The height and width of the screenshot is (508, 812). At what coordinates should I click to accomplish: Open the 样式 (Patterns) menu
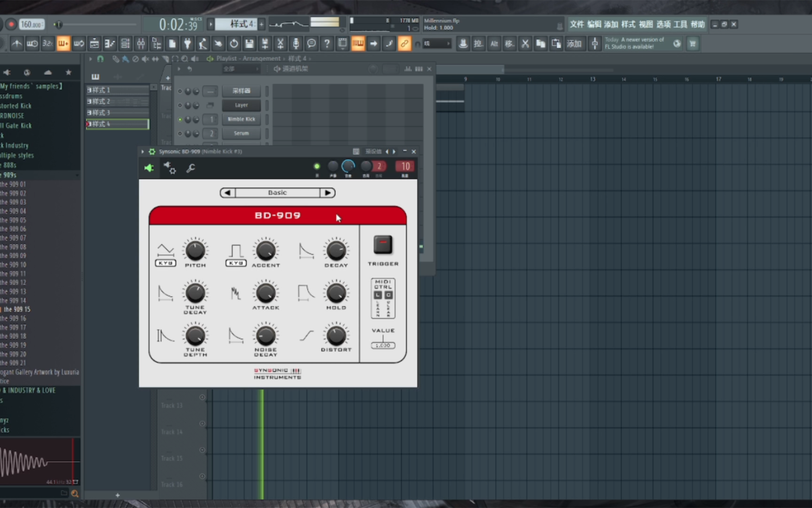(628, 24)
